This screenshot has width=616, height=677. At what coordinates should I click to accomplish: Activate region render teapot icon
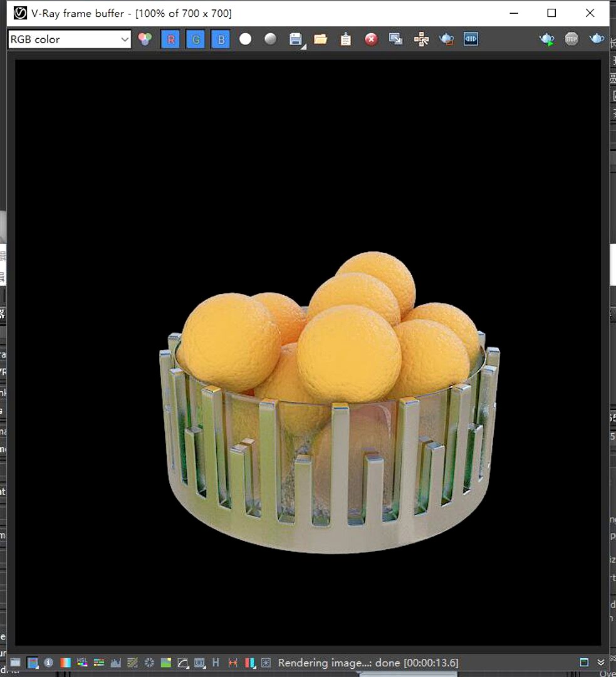click(446, 39)
